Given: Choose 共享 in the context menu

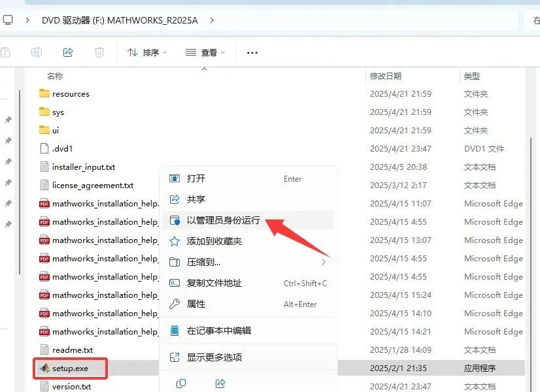Looking at the screenshot, I should tap(248, 199).
